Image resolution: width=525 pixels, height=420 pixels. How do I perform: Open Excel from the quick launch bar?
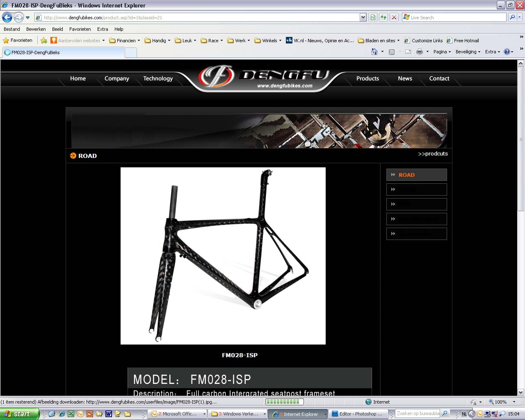(x=71, y=414)
